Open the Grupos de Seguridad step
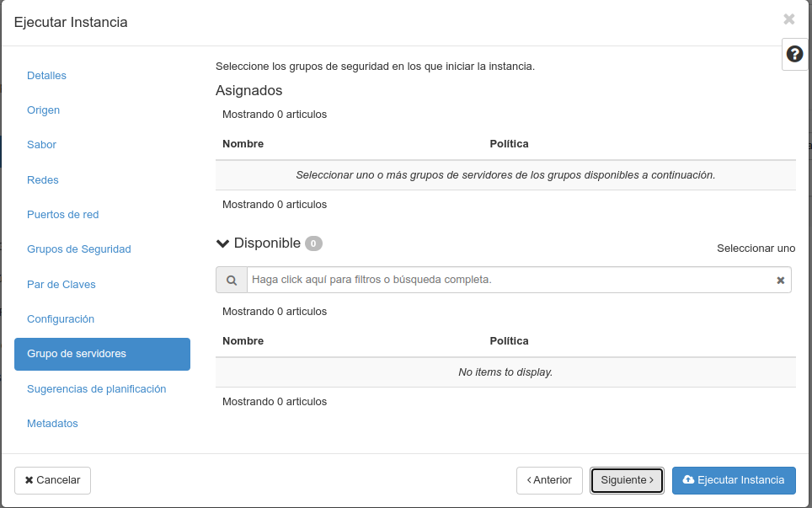The image size is (812, 508). pyautogui.click(x=78, y=249)
